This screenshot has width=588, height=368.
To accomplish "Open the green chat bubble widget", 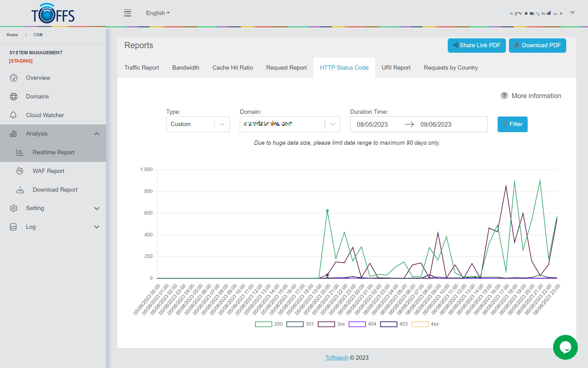I will [x=565, y=347].
